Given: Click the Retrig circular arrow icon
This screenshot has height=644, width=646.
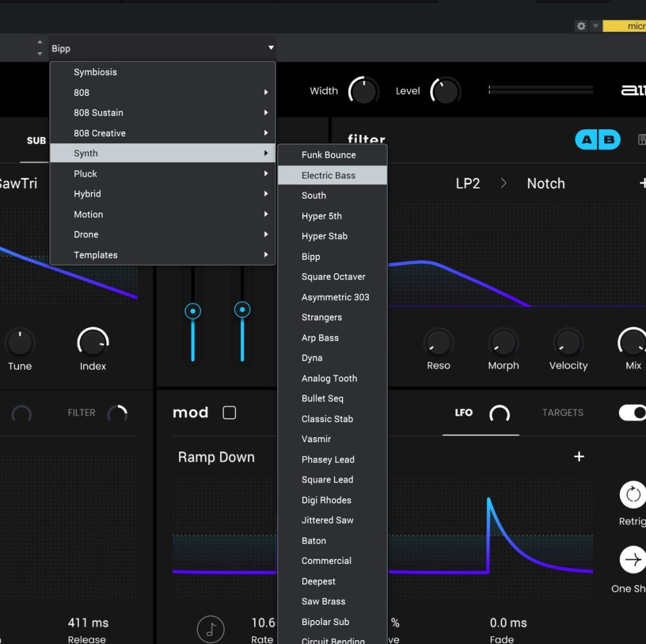Looking at the screenshot, I should pyautogui.click(x=632, y=495).
